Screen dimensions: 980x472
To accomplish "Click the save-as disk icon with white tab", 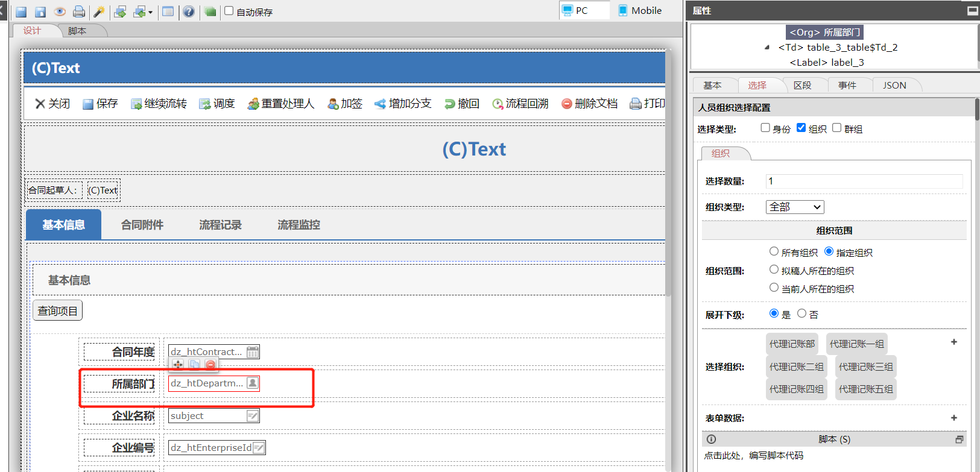I will click(40, 11).
